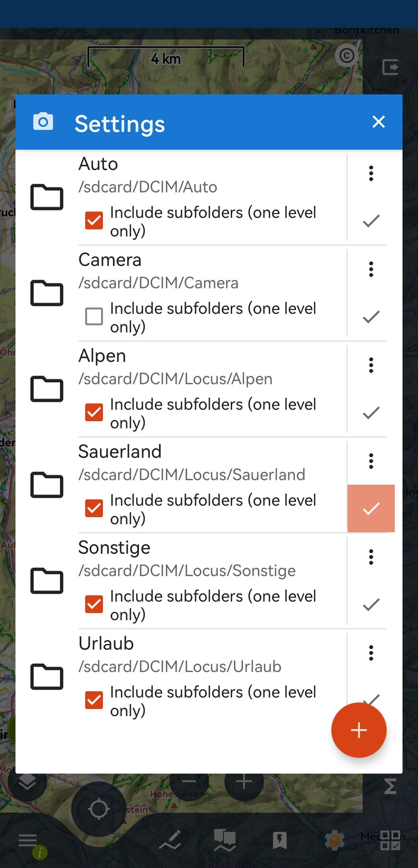
Task: Click the camera icon in Settings header
Action: click(43, 122)
